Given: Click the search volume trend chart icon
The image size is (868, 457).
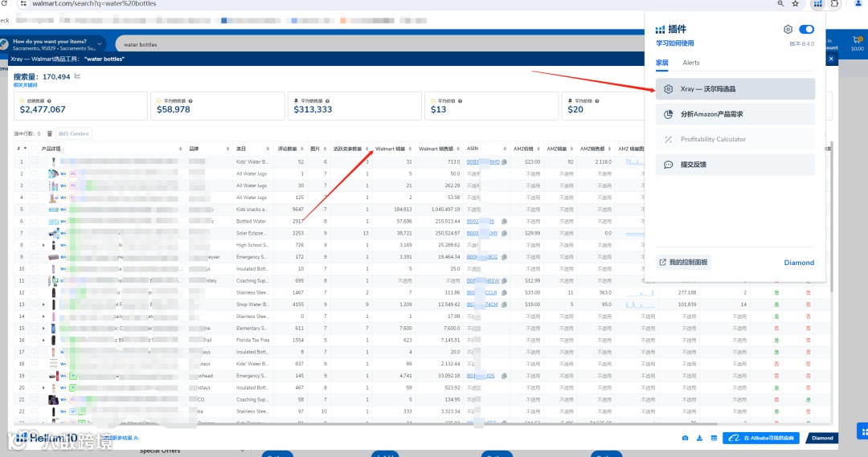Looking at the screenshot, I should (77, 76).
